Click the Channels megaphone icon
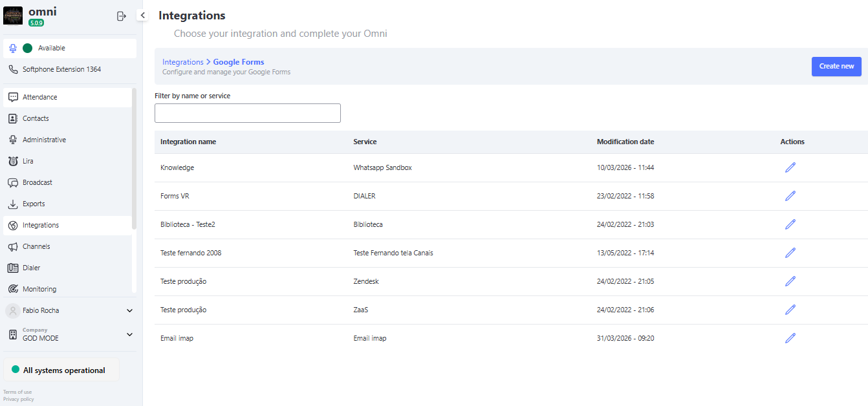The image size is (868, 406). tap(13, 246)
